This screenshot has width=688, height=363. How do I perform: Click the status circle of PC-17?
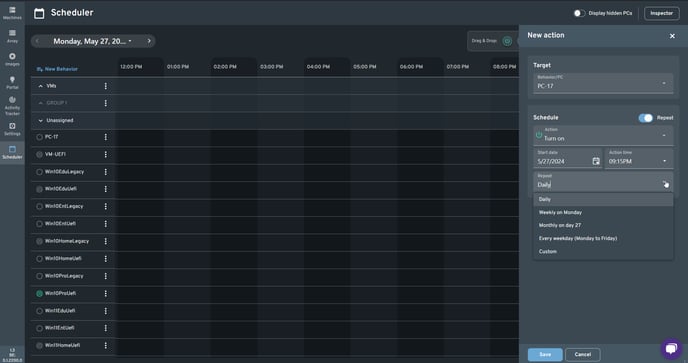(39, 137)
